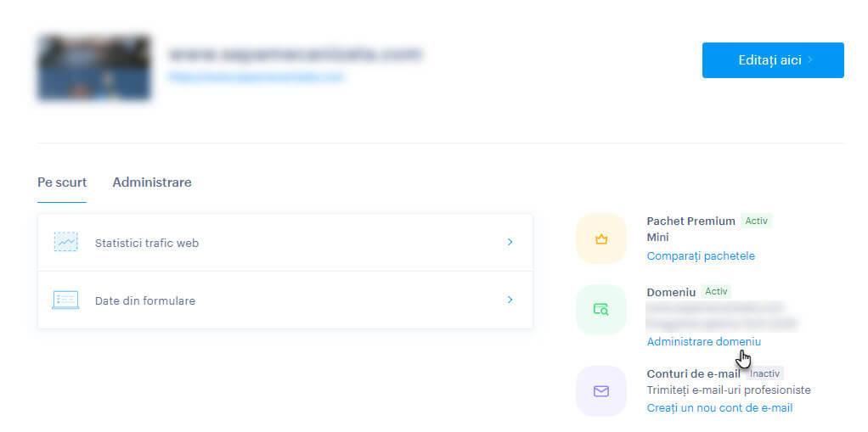Expand Date din formulare with chevron arrow
The height and width of the screenshot is (432, 868).
[x=510, y=300]
